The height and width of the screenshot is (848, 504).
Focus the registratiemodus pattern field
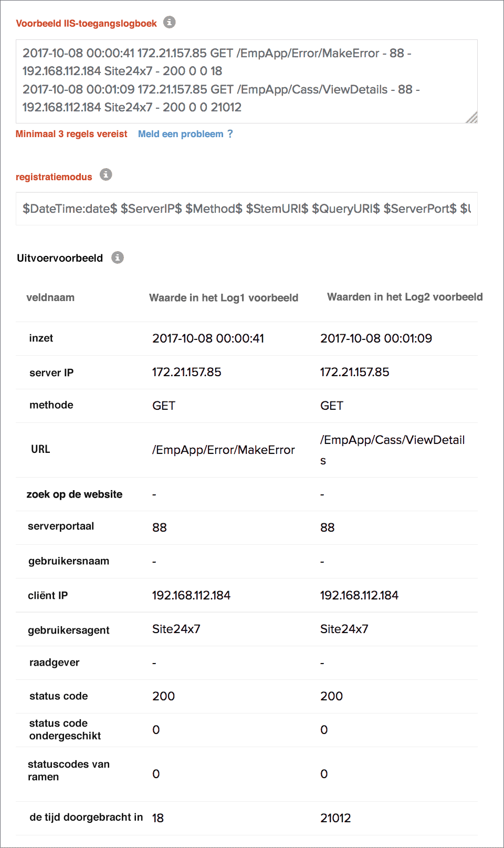(246, 209)
